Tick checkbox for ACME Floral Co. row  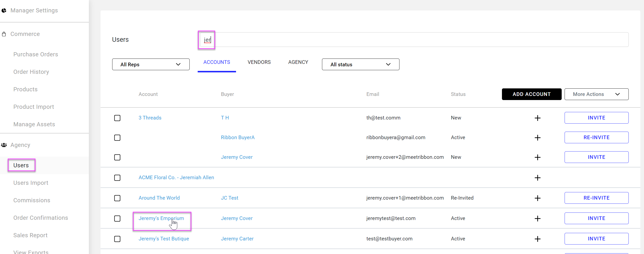tap(117, 178)
